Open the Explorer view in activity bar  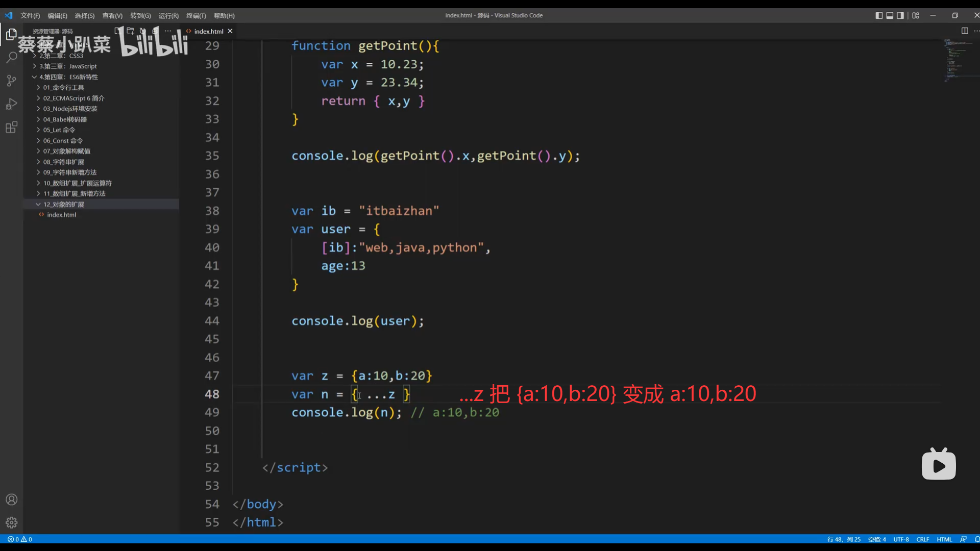pos(11,34)
